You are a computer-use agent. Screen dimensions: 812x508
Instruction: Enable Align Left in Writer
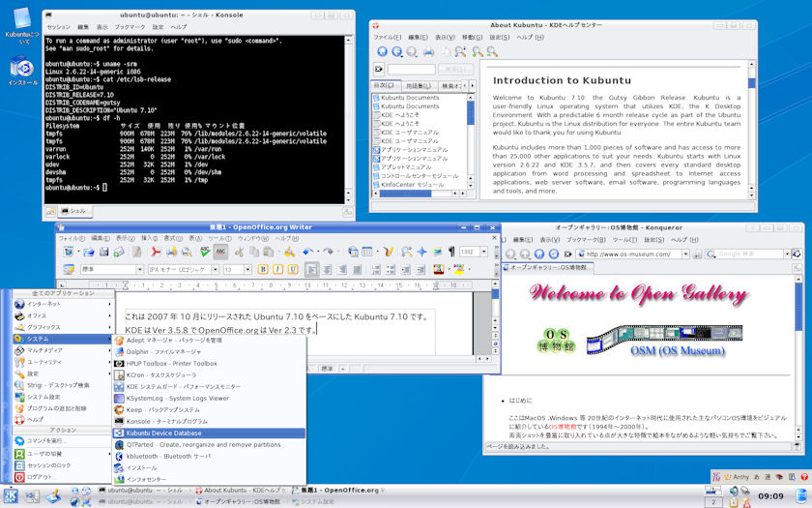311,270
